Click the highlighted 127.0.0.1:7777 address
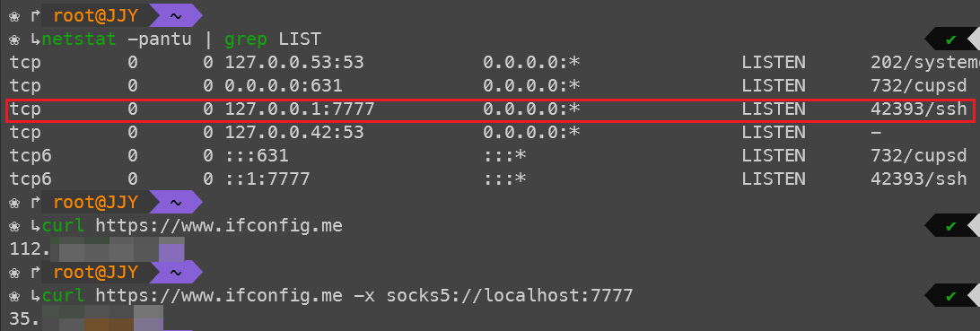The height and width of the screenshot is (331, 980). point(300,109)
